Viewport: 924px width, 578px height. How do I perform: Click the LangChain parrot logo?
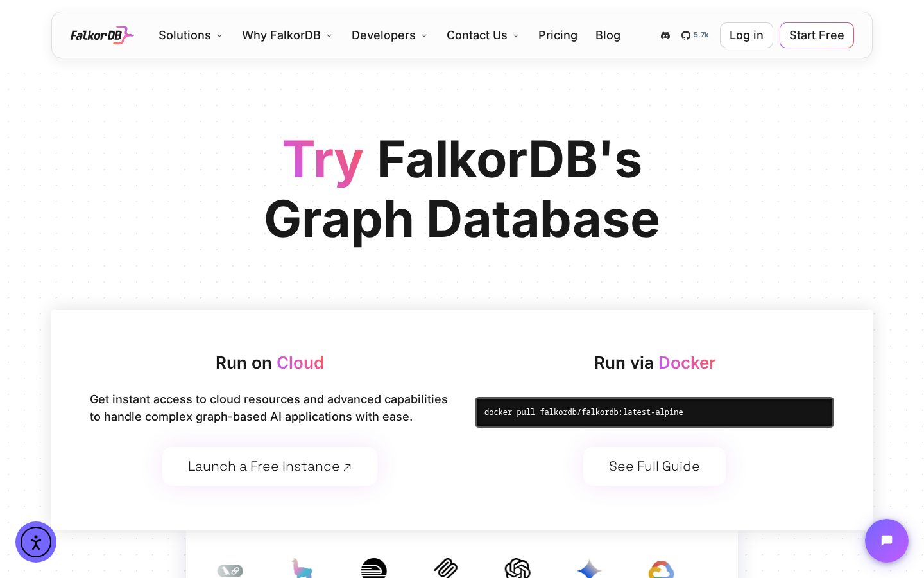coord(230,570)
